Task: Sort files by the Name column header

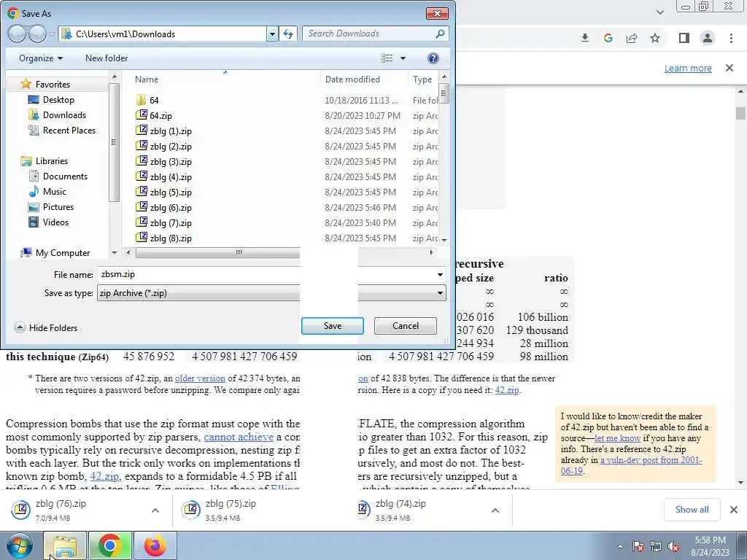Action: coord(147,79)
